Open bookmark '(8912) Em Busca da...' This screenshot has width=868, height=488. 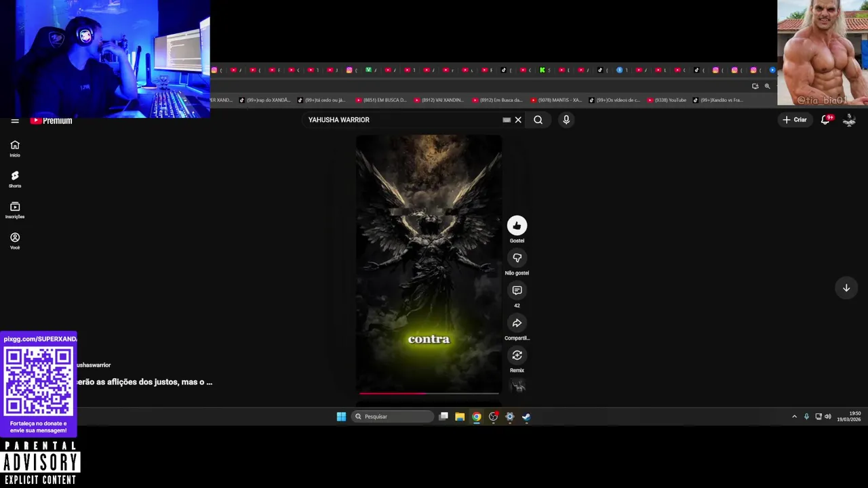point(498,100)
